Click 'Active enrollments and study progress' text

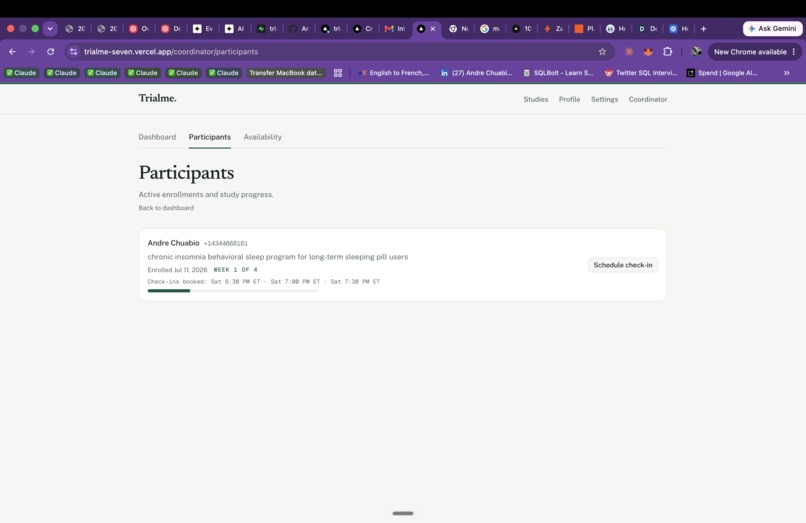point(206,194)
